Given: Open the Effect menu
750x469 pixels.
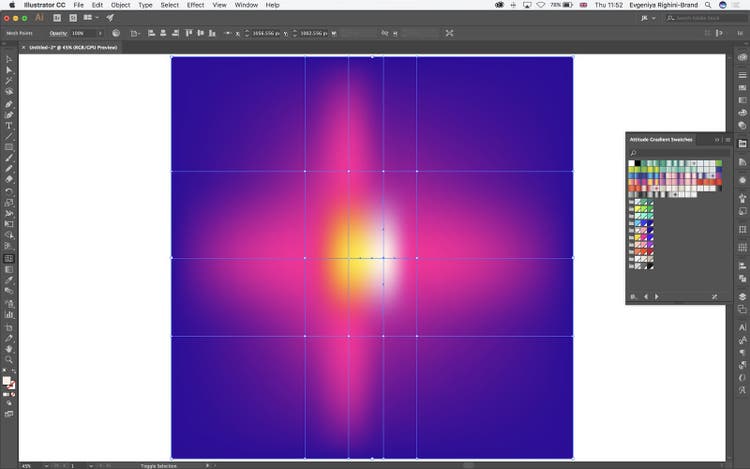Looking at the screenshot, I should (196, 5).
